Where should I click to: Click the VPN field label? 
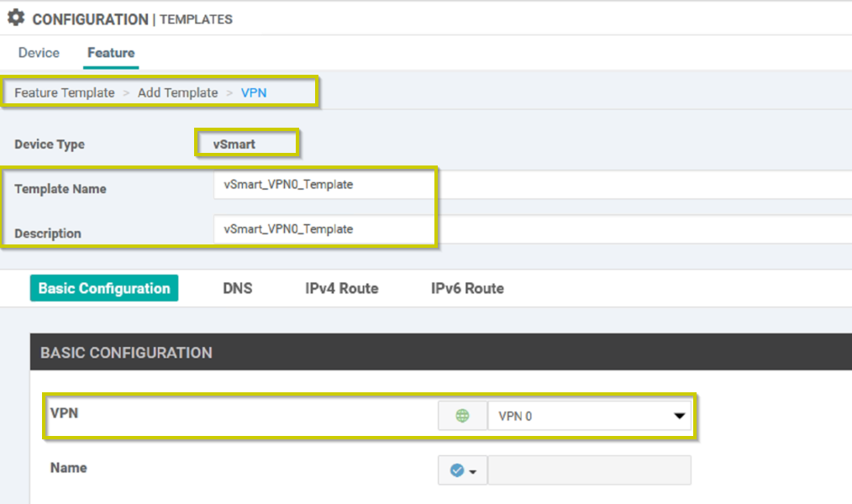pyautogui.click(x=64, y=413)
